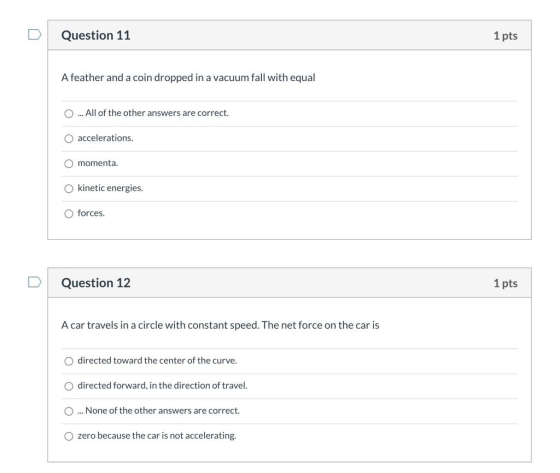Choose the 'forces.' answer option

tap(69, 214)
